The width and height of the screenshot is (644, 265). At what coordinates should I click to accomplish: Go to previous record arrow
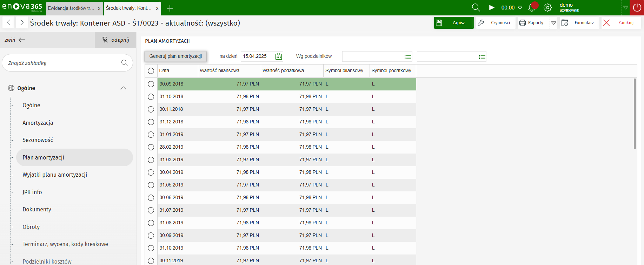pyautogui.click(x=9, y=23)
